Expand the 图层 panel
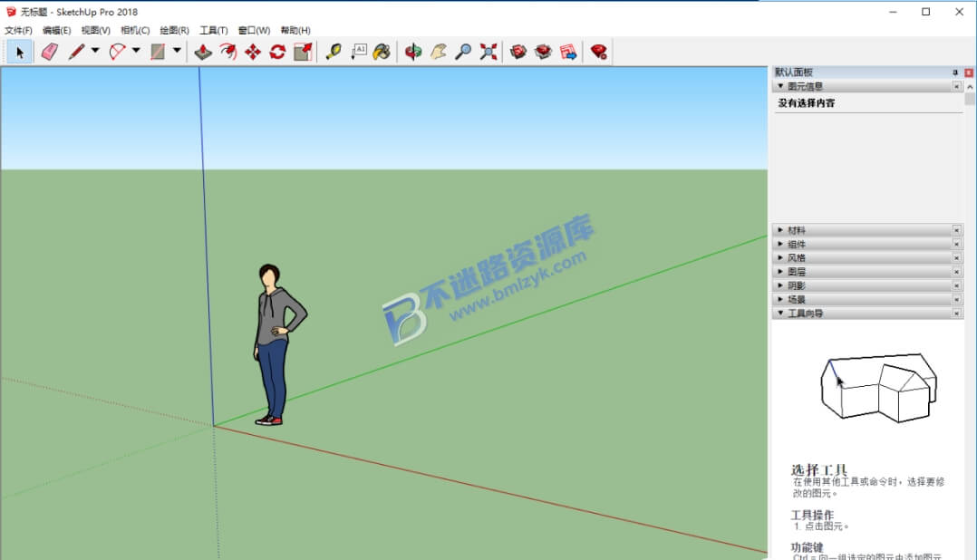 780,272
